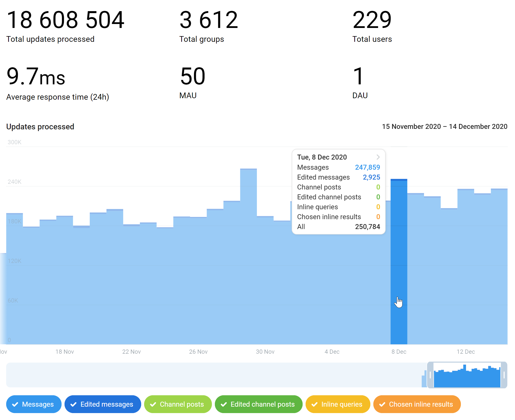
Task: Select the highlighted 8 Dec bar
Action: [399, 260]
